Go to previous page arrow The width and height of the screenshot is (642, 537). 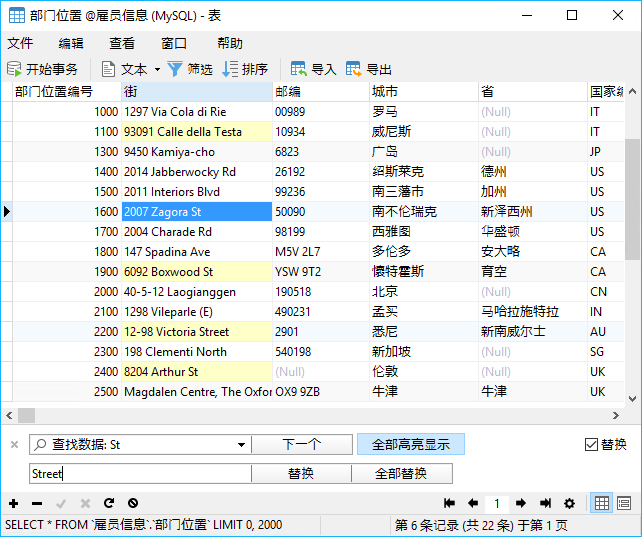pos(473,503)
